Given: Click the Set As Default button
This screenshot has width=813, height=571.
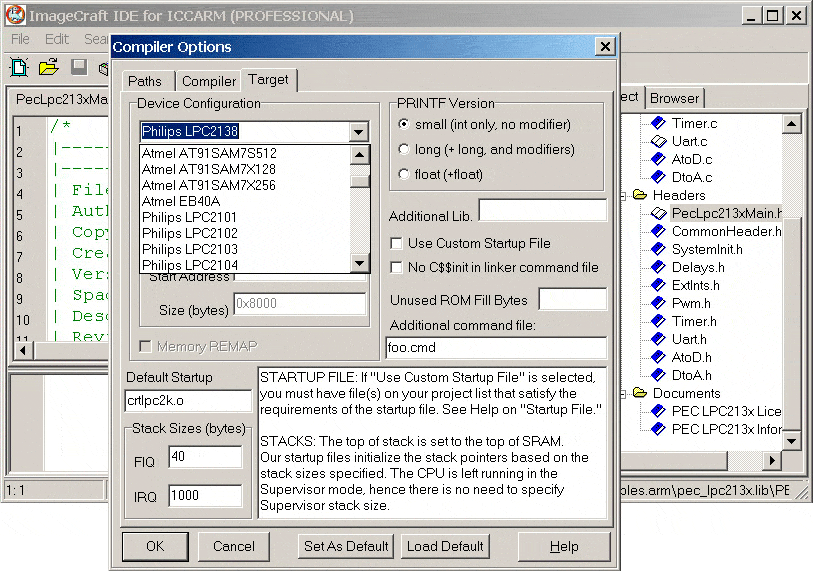Looking at the screenshot, I should [x=346, y=546].
